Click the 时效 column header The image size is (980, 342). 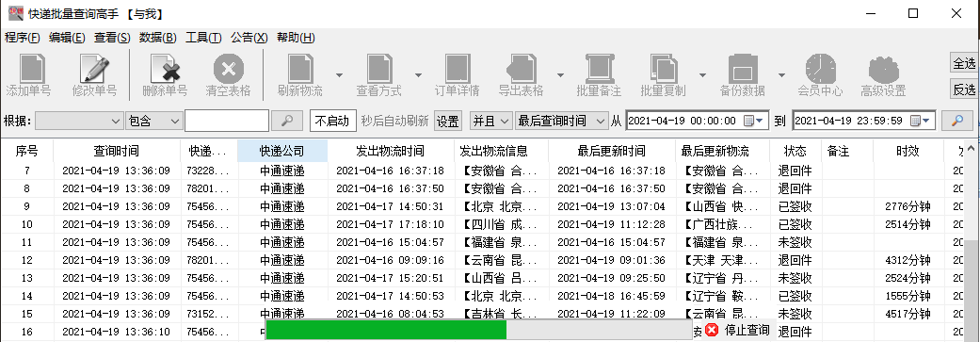click(908, 151)
